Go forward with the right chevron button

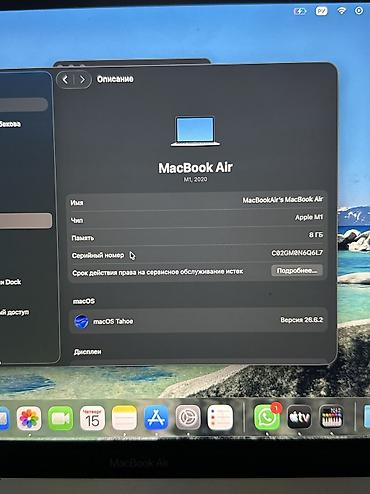[x=82, y=80]
